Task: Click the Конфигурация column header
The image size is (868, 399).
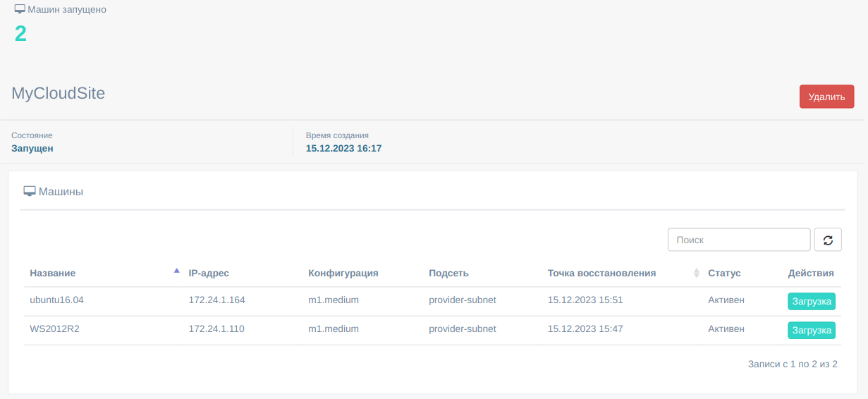Action: 343,273
